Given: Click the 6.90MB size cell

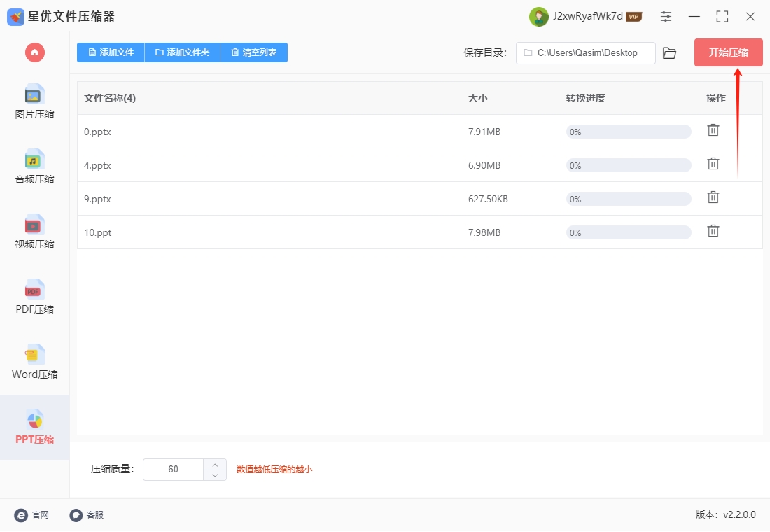Looking at the screenshot, I should [484, 165].
